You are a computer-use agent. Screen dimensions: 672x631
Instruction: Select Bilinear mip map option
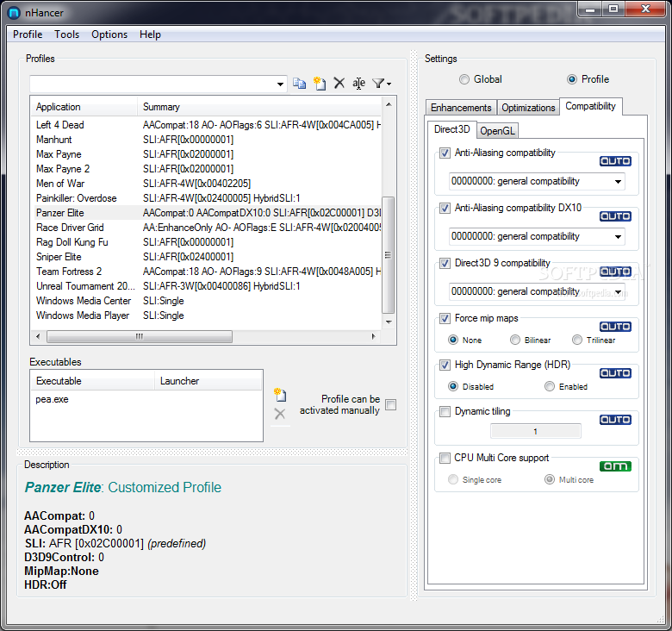click(x=515, y=340)
